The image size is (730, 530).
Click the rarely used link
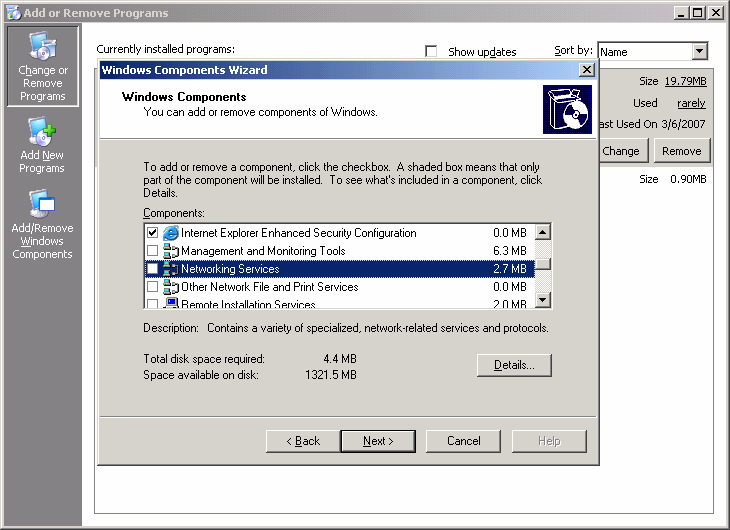point(691,103)
